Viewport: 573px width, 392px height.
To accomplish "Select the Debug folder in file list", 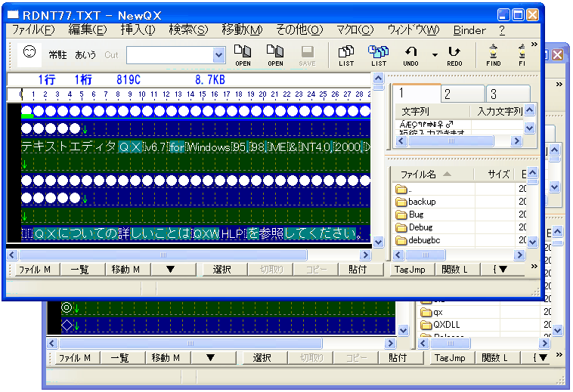I will pyautogui.click(x=414, y=227).
